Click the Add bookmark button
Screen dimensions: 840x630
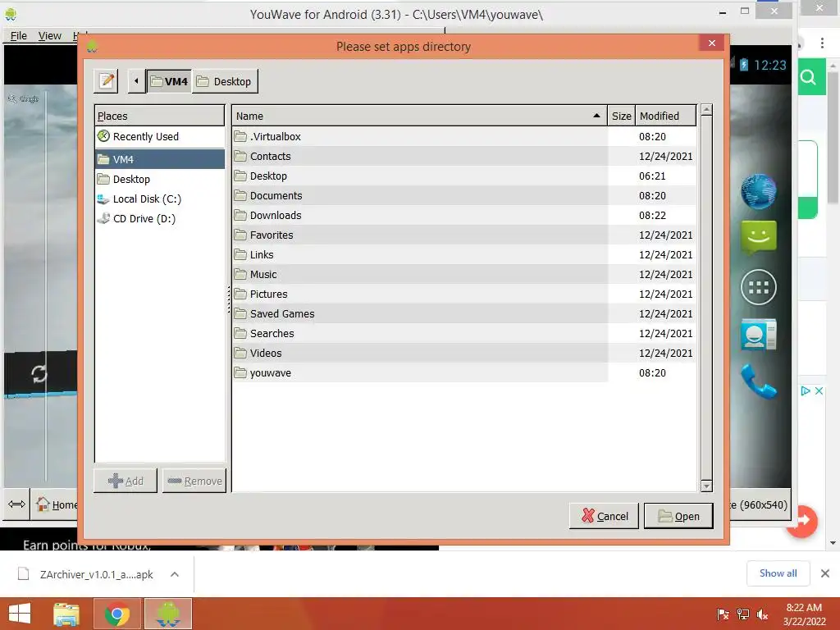tap(126, 481)
